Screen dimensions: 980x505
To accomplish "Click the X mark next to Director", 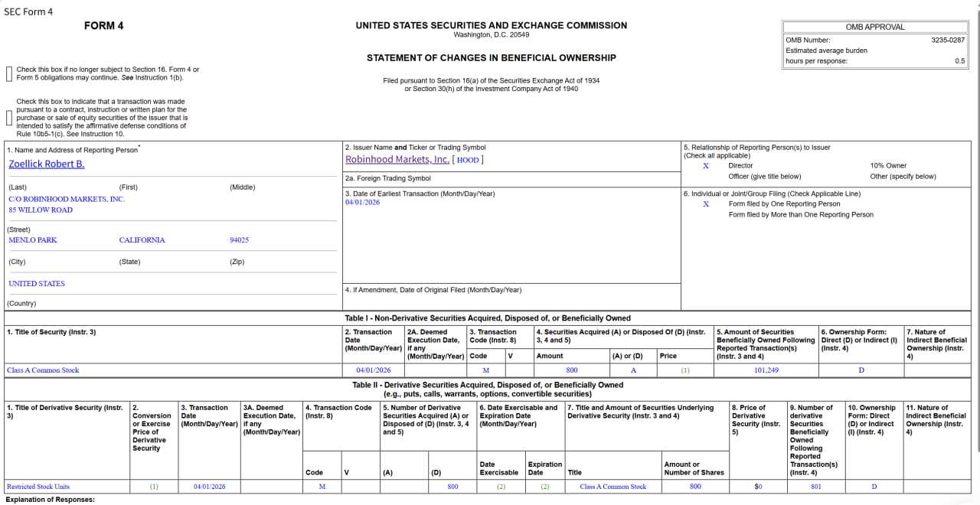I will coord(706,165).
